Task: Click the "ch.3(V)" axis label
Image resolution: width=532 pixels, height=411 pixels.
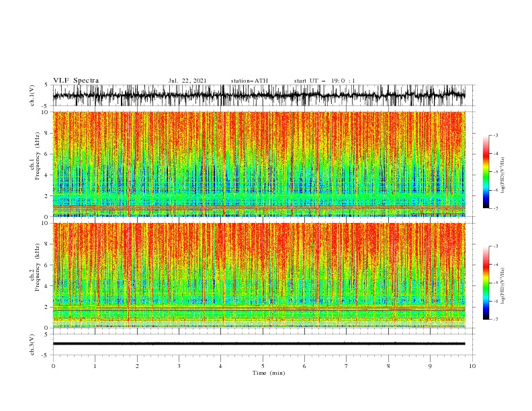Action: coord(32,345)
